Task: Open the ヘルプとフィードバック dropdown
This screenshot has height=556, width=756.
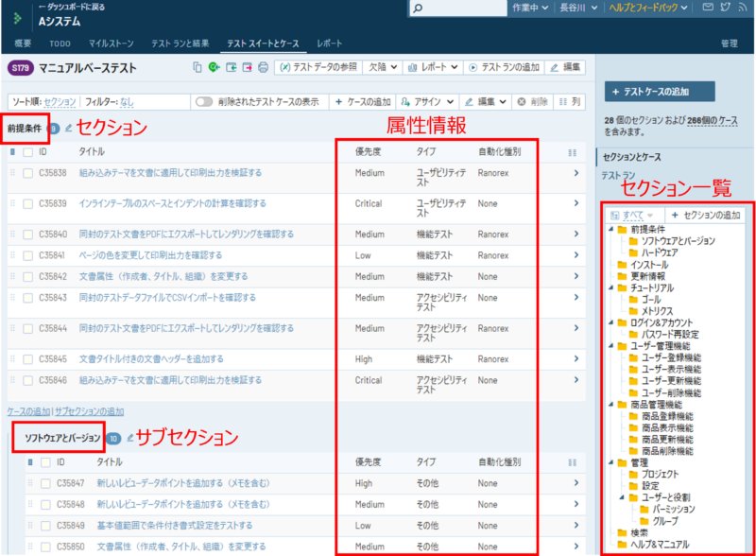Action: coord(648,8)
